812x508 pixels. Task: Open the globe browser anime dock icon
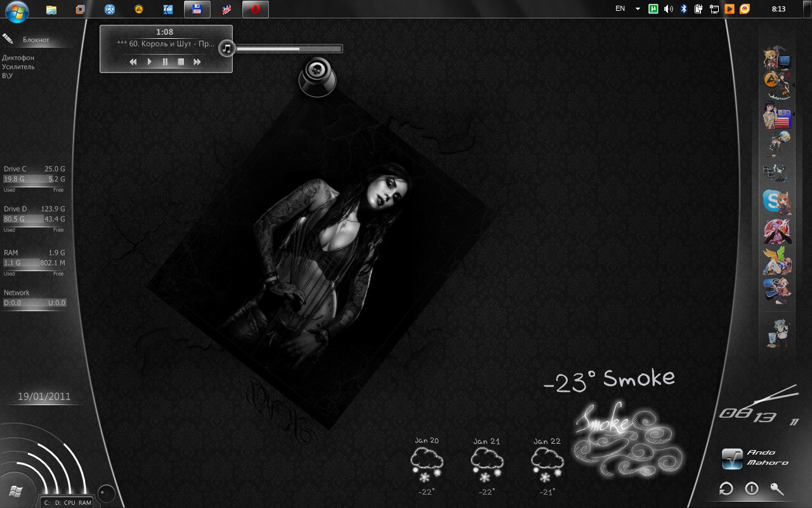coord(777,144)
